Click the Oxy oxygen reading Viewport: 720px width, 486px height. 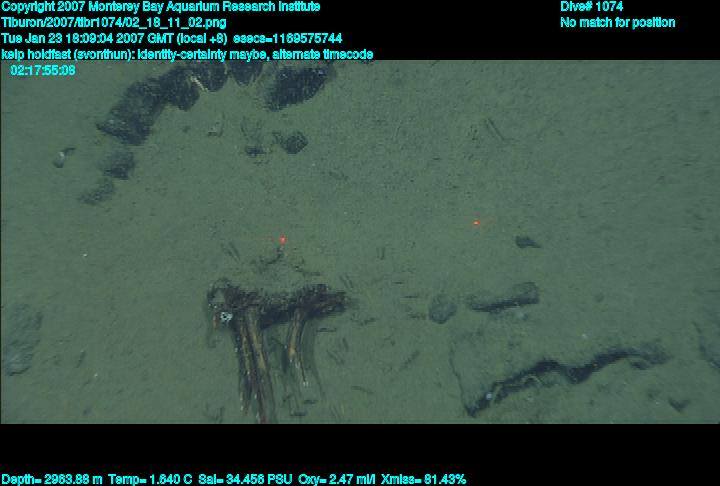[337, 479]
